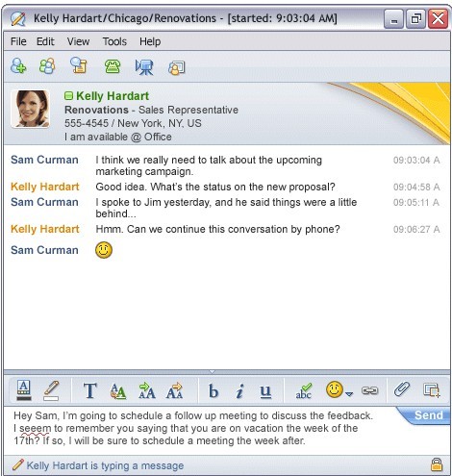Open the Tools menu
The image size is (452, 476).
[x=114, y=41]
